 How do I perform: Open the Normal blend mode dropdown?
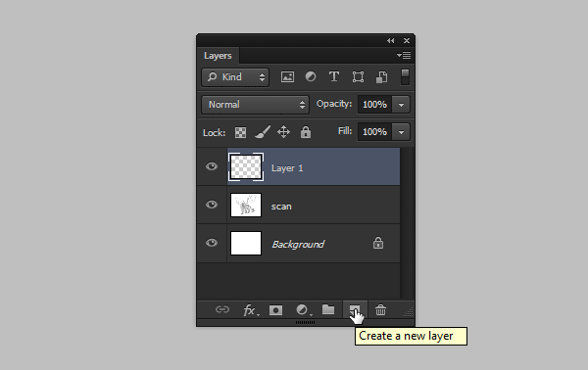pyautogui.click(x=256, y=105)
